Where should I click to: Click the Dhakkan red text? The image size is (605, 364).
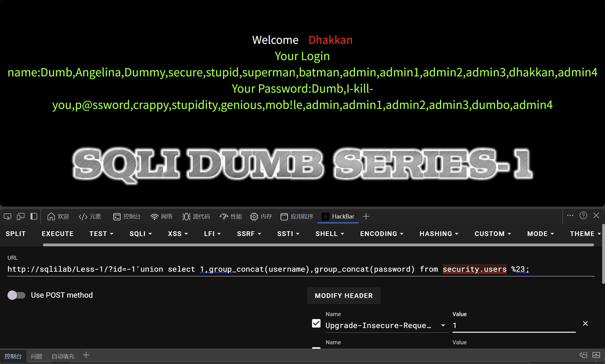coord(330,40)
